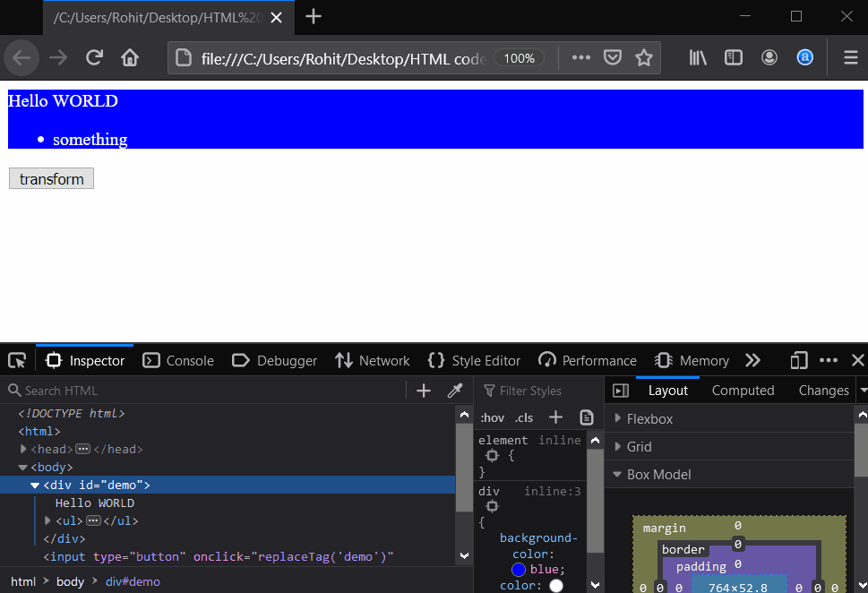
Task: Select body in the breadcrumb bar
Action: 70,580
